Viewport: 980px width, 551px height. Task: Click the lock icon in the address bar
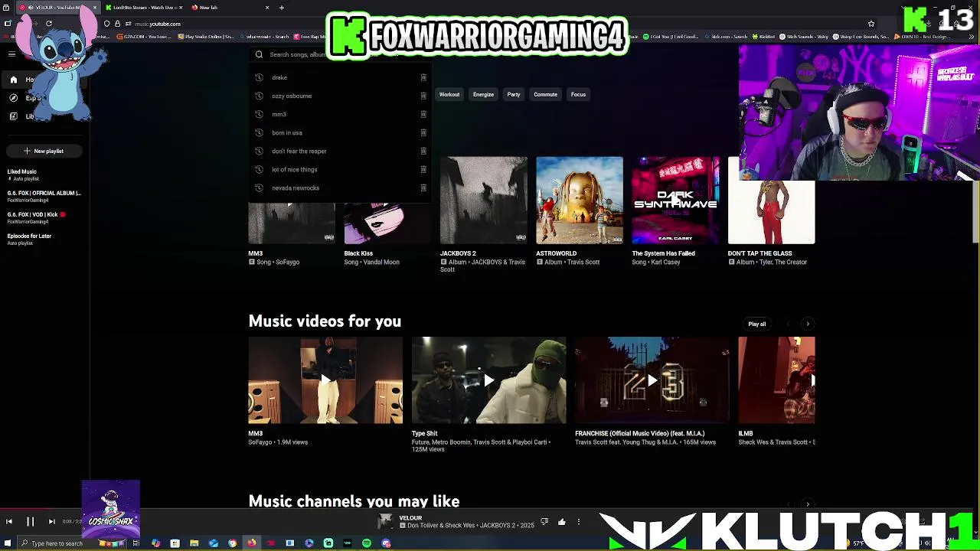117,24
